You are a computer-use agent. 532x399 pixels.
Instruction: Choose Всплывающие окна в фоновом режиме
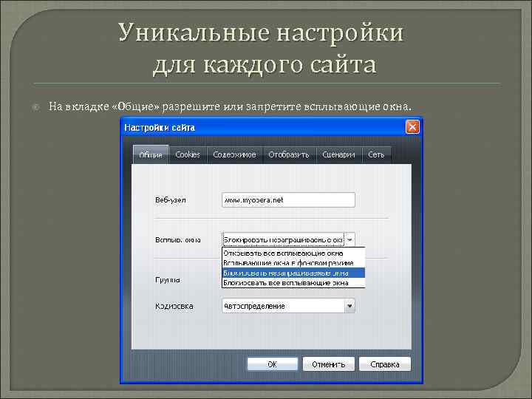tap(293, 263)
